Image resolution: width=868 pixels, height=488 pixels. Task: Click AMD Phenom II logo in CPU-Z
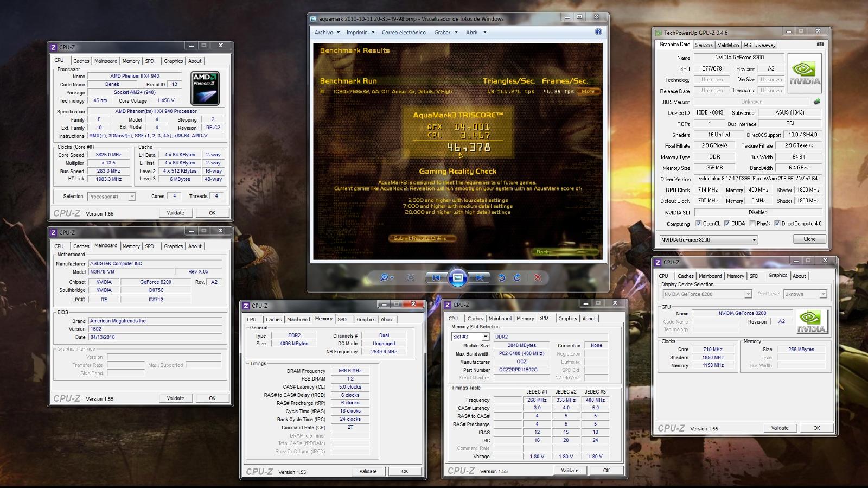(205, 88)
